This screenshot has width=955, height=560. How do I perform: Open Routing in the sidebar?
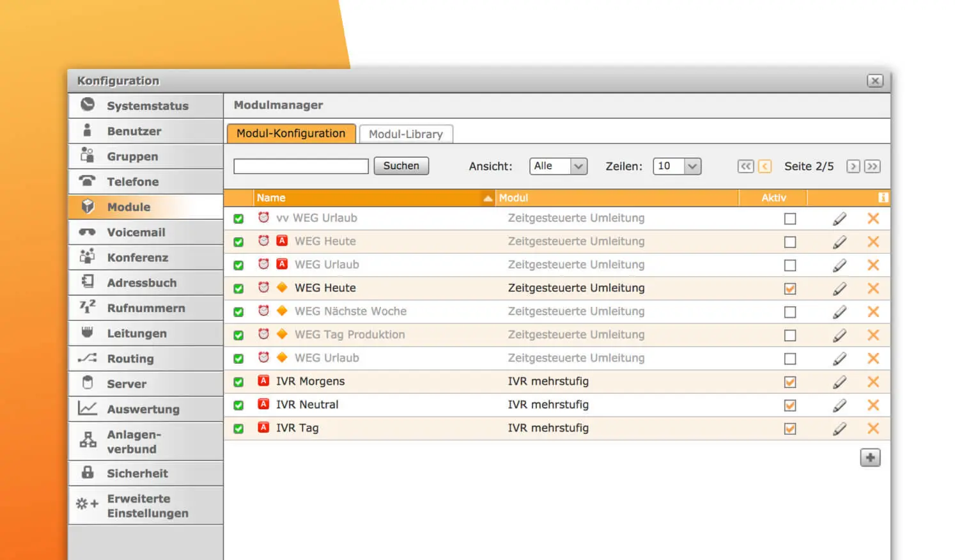[x=146, y=359]
